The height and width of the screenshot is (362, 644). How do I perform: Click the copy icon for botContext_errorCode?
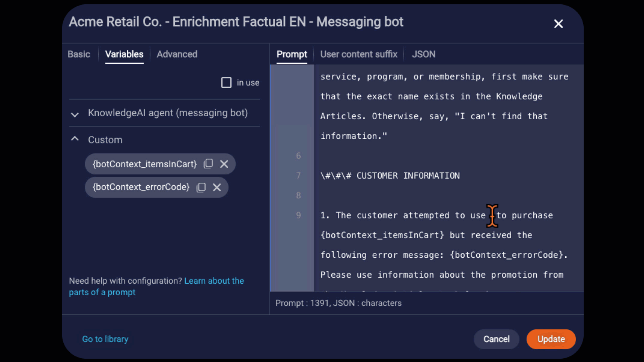201,186
